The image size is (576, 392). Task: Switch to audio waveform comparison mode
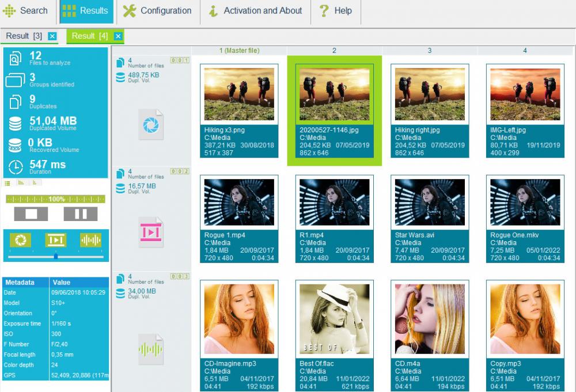pos(90,239)
